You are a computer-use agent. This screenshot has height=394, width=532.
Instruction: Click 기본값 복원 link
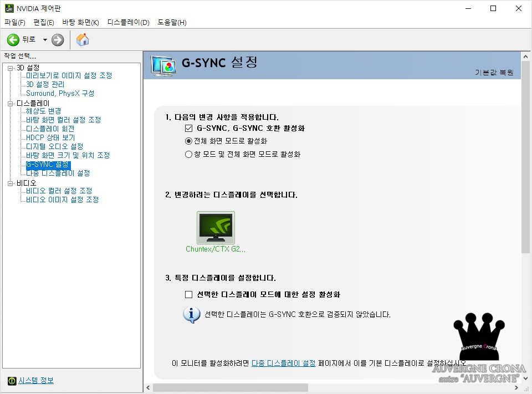point(494,72)
